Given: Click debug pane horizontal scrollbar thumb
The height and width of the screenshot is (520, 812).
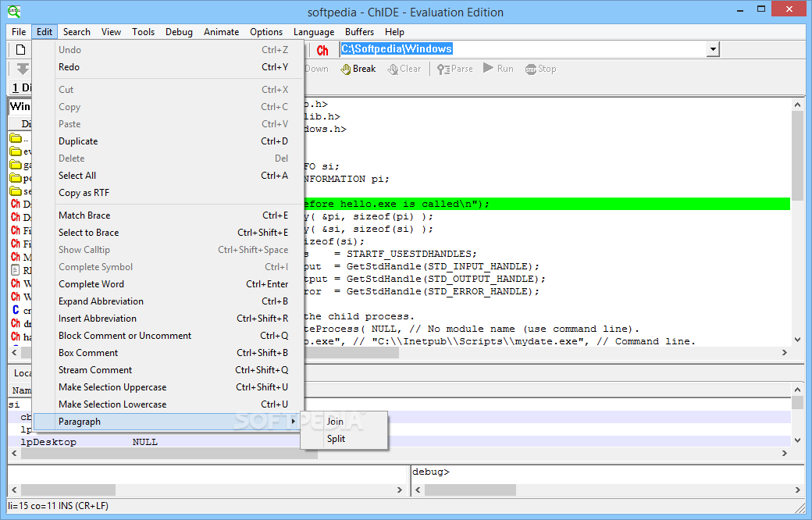Looking at the screenshot, I should pyautogui.click(x=470, y=490).
